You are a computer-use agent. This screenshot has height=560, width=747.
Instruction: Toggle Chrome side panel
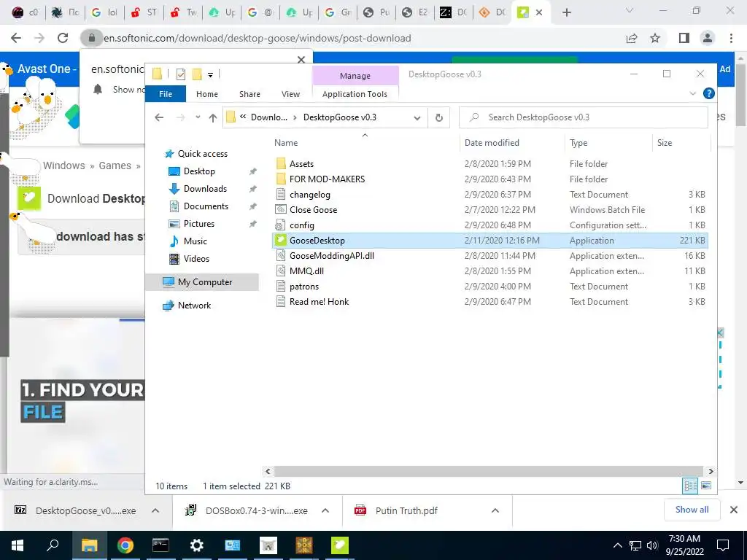click(684, 38)
